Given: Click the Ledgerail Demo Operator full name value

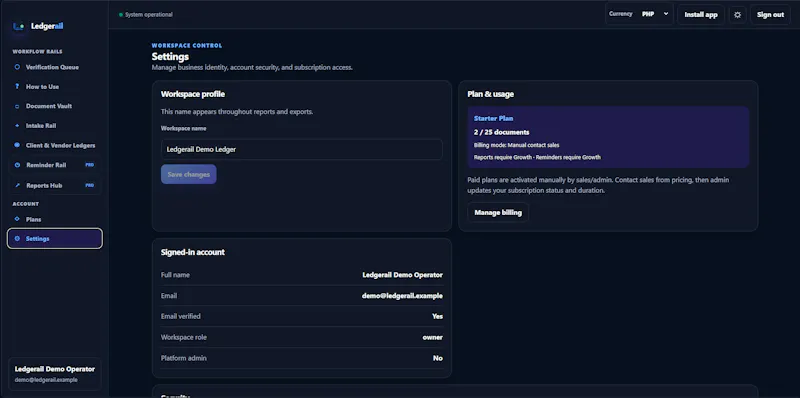Looking at the screenshot, I should click(403, 275).
